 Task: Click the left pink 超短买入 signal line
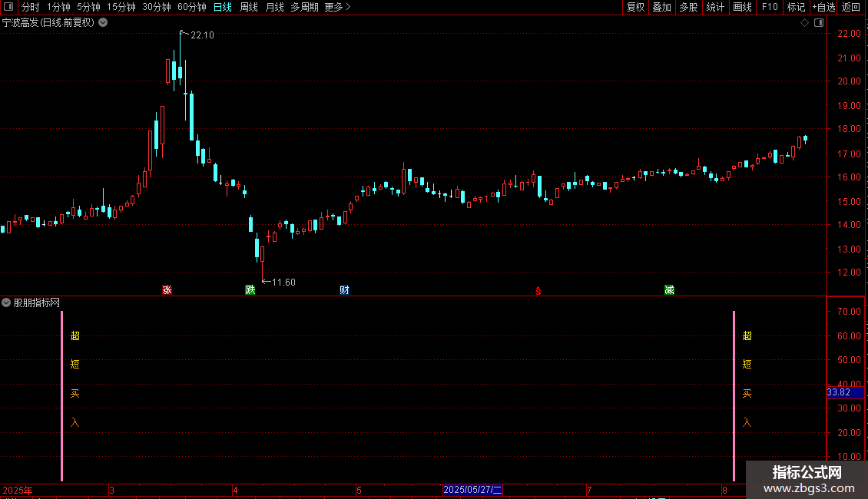tap(62, 395)
